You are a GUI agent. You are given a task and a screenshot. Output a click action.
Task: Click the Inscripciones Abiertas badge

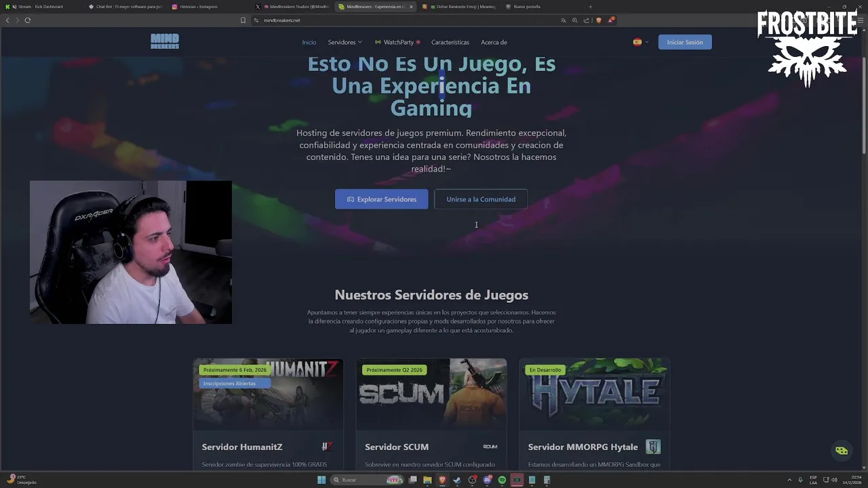point(235,384)
